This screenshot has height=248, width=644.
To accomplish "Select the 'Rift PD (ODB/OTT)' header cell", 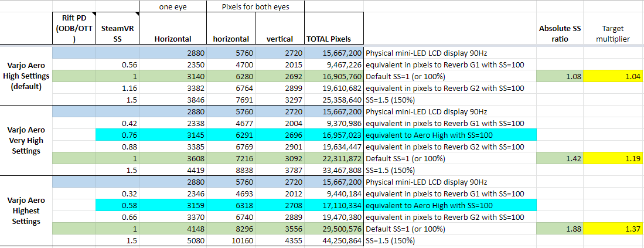I will point(74,28).
